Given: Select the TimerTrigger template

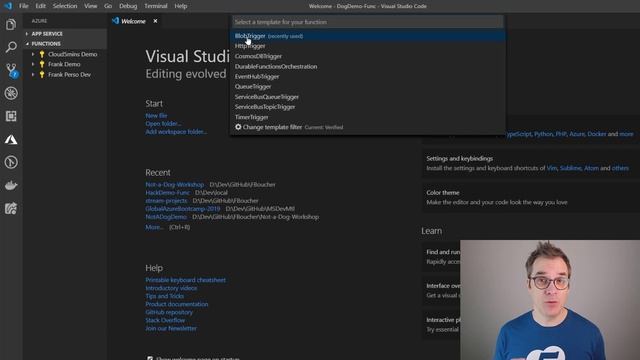Looking at the screenshot, I should pos(367,117).
